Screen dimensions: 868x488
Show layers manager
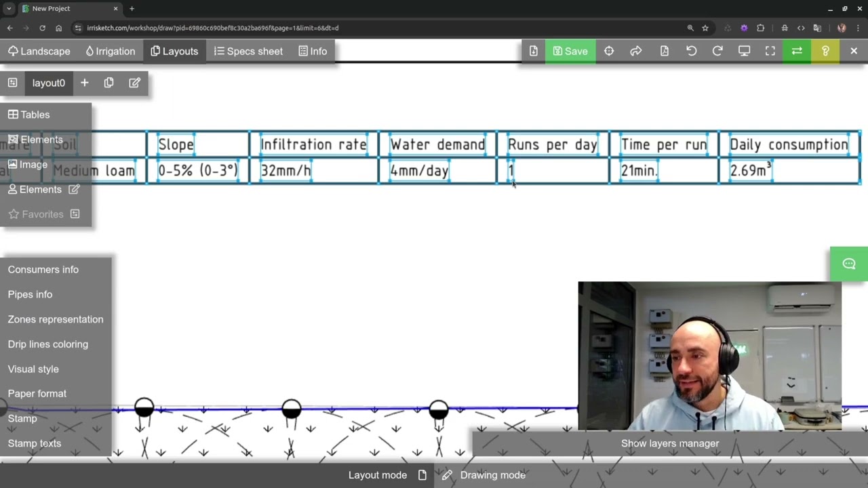pyautogui.click(x=670, y=443)
